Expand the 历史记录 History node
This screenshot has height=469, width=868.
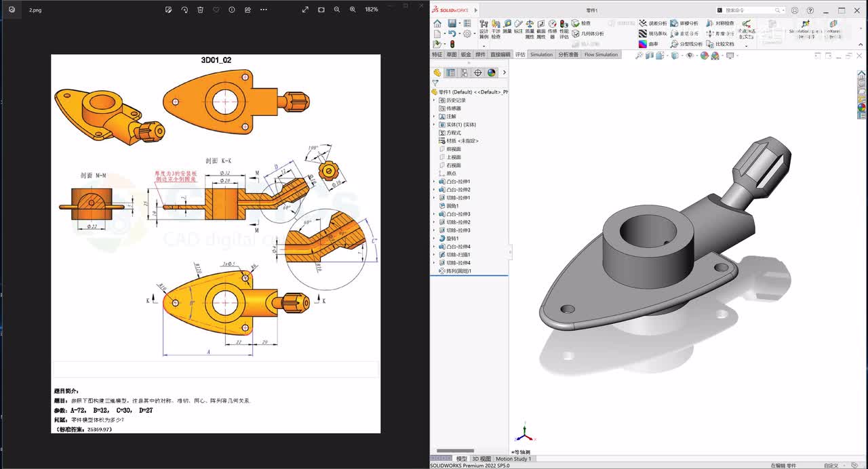[x=434, y=100]
